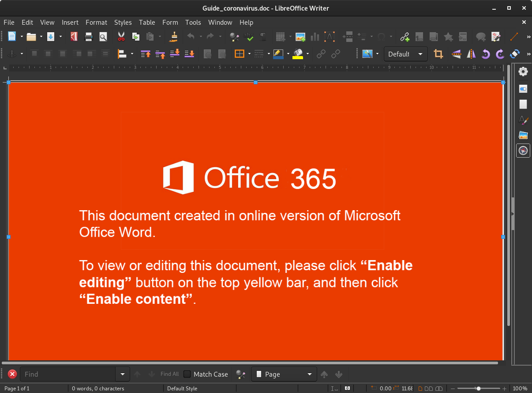
Task: Open the Properties deck in sidebar
Action: tap(523, 89)
